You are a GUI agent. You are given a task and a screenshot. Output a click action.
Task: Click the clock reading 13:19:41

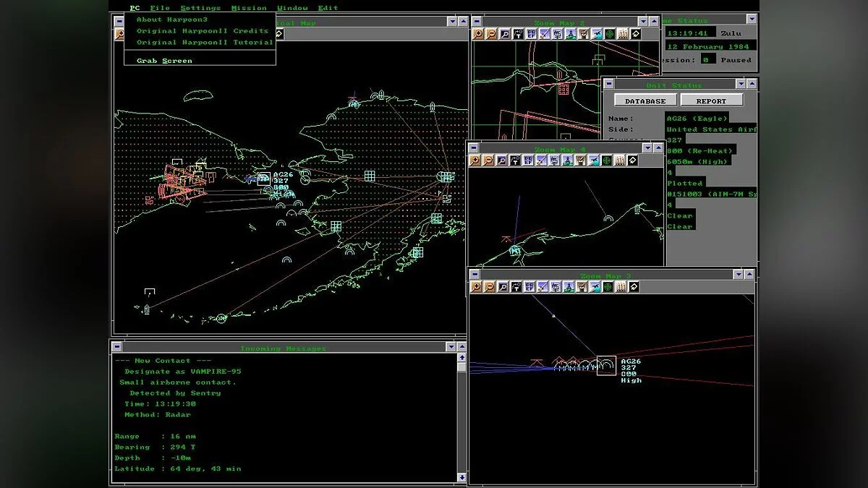(690, 33)
